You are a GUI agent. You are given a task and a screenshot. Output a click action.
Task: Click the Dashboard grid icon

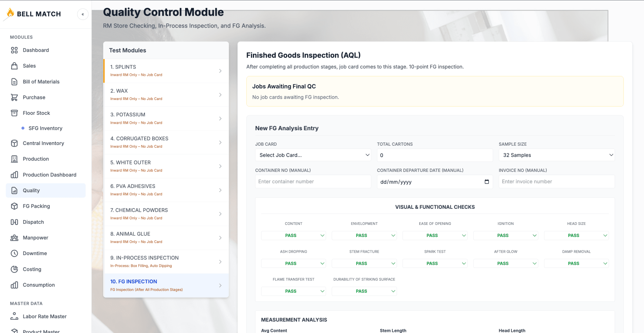pyautogui.click(x=14, y=50)
